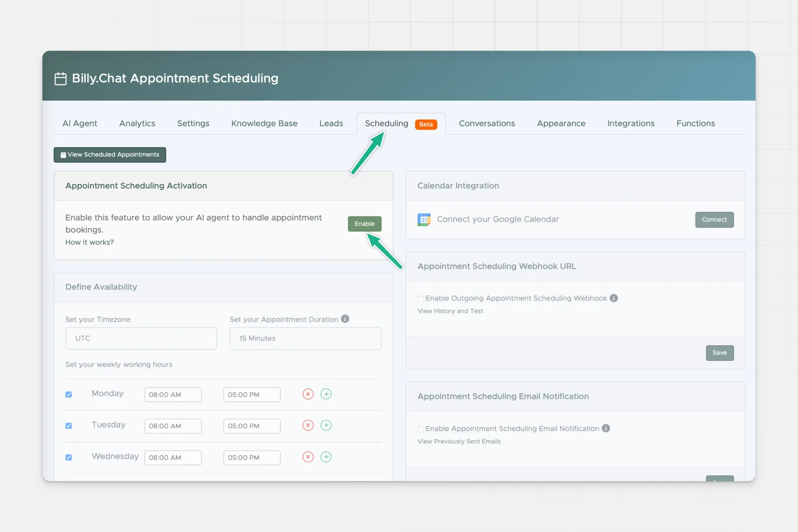
Task: Connect your Google Calendar
Action: 714,220
